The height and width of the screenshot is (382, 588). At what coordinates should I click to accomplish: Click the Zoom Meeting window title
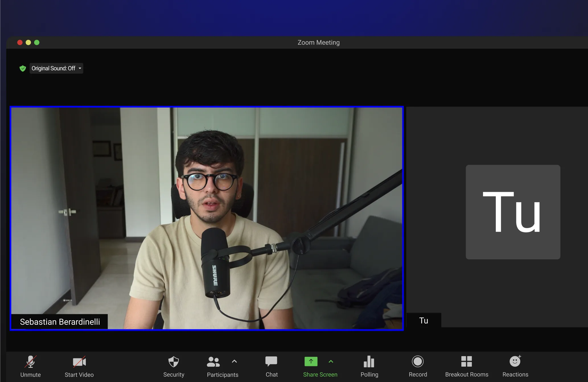[318, 42]
